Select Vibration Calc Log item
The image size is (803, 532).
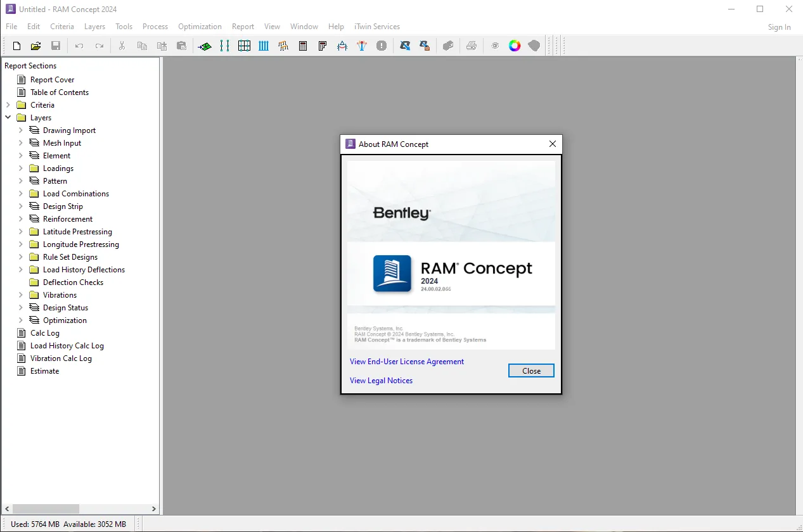pos(61,358)
